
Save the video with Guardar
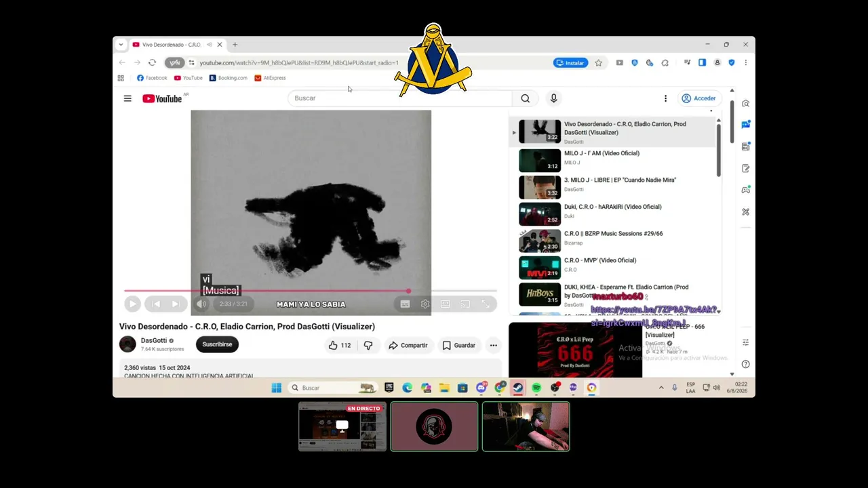[459, 345]
